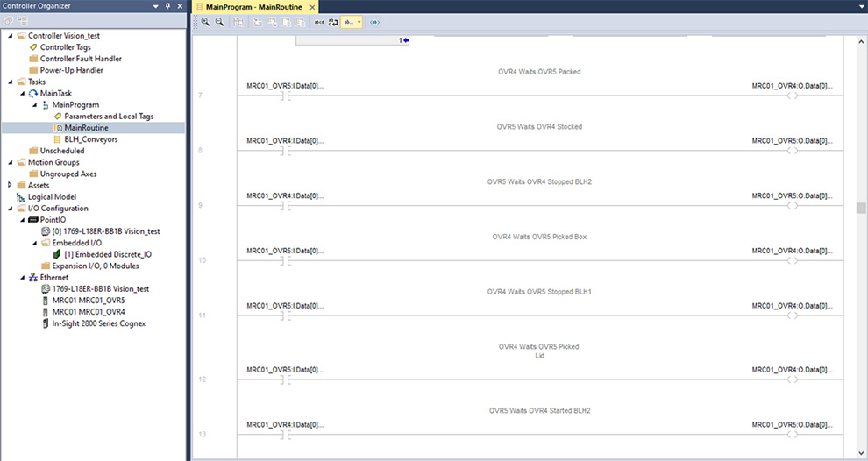
Task: Click rung 9 comment OVR5 Waits OVR4 Stopped BLH2
Action: click(x=539, y=181)
